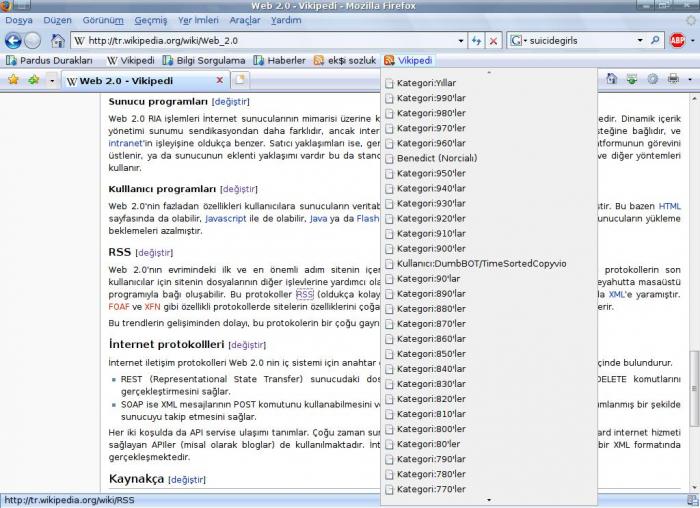Click the browser Back arrow button
The image size is (700, 508).
click(13, 41)
